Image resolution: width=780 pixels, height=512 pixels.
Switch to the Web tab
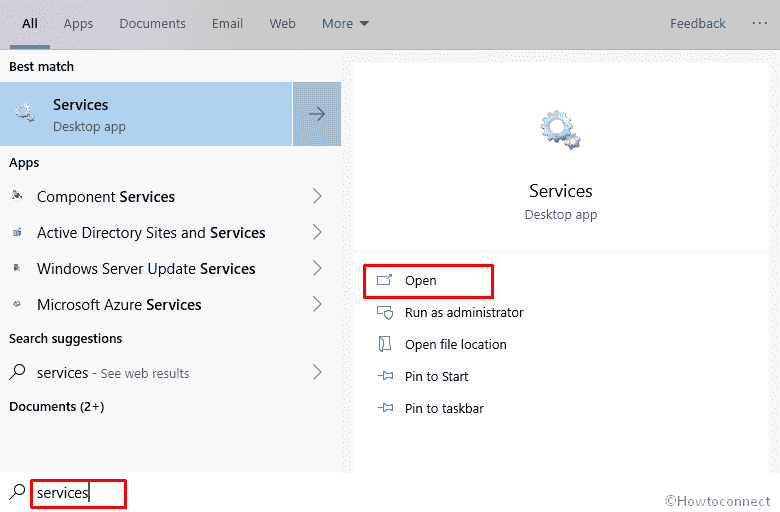click(283, 23)
